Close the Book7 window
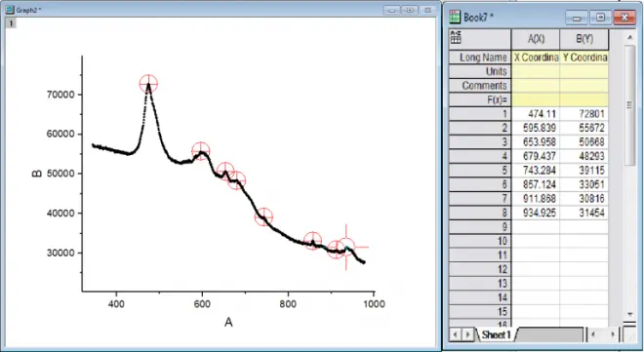The image size is (644, 352). (x=624, y=18)
